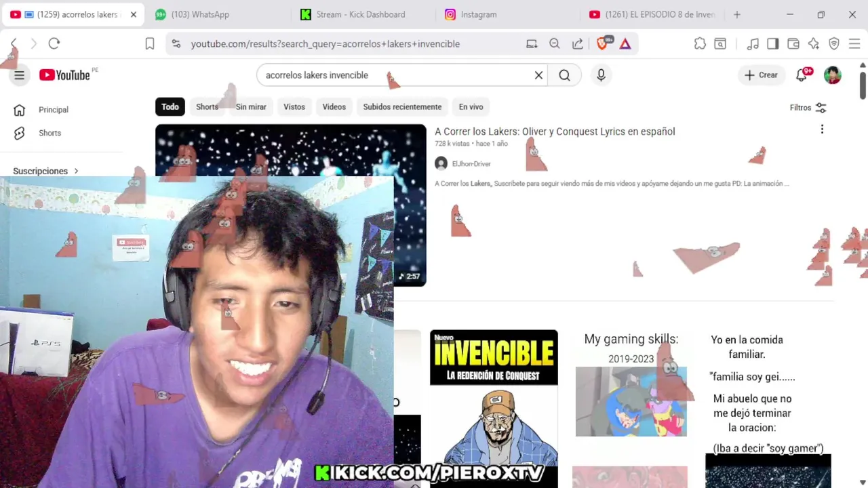Close the acorrelos lakers tab

[x=133, y=14]
